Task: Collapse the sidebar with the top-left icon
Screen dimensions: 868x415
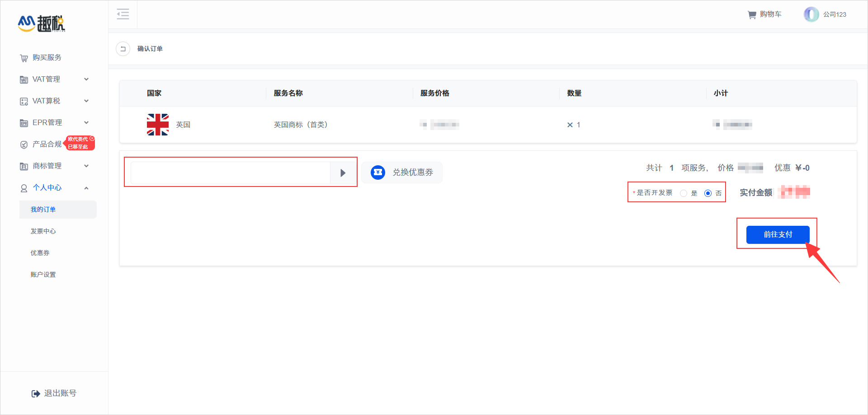Action: [123, 14]
